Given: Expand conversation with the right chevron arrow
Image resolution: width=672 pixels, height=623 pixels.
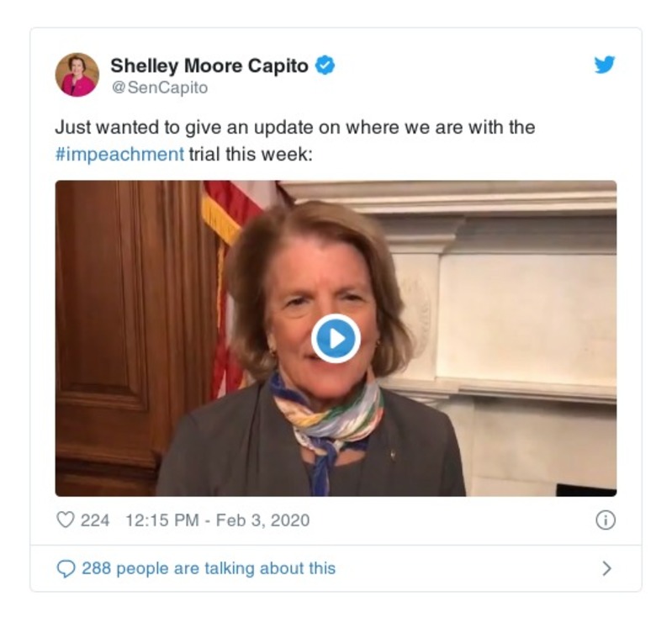Looking at the screenshot, I should pyautogui.click(x=606, y=568).
